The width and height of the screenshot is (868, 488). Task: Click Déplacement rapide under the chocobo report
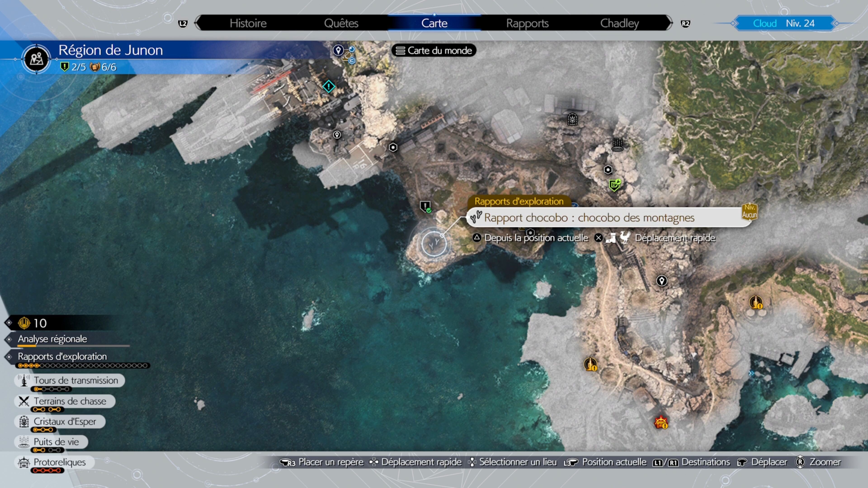point(675,238)
